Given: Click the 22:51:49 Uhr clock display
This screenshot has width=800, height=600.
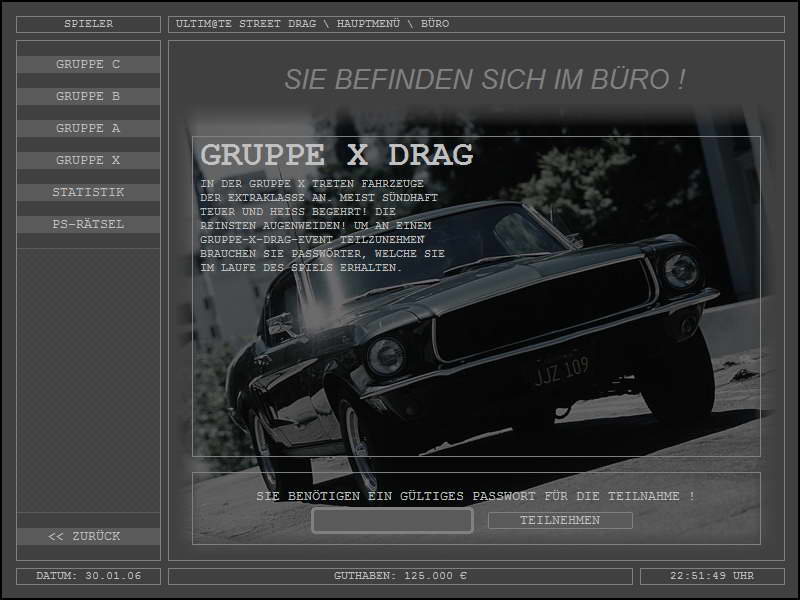Looking at the screenshot, I should click(x=711, y=576).
